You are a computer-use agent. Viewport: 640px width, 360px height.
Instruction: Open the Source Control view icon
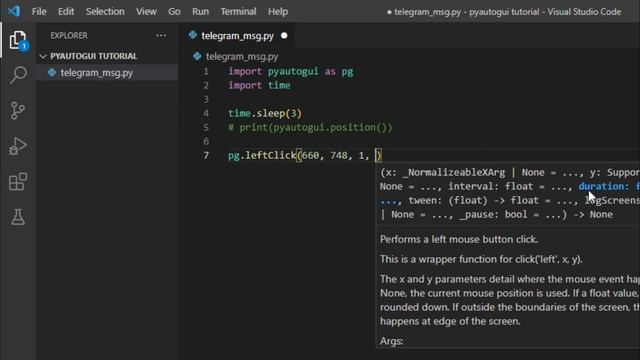tap(18, 111)
